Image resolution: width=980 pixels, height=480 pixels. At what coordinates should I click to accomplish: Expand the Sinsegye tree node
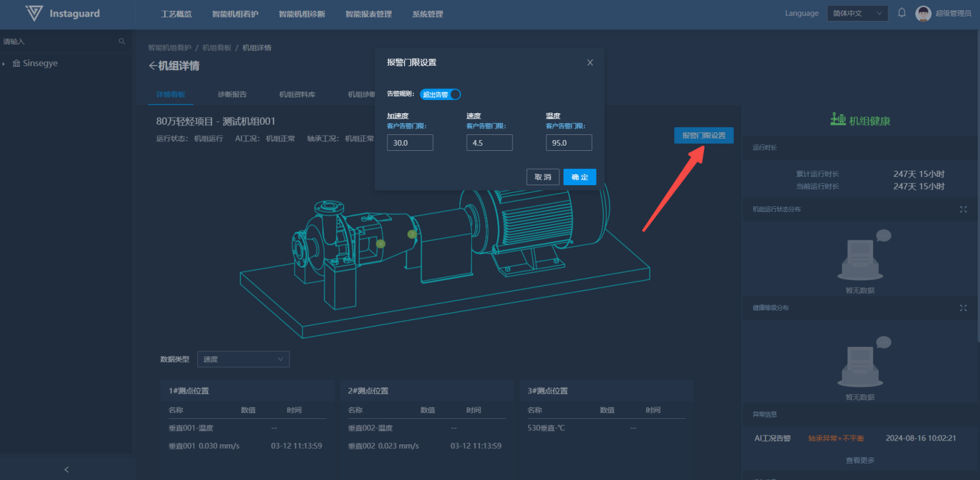click(4, 64)
